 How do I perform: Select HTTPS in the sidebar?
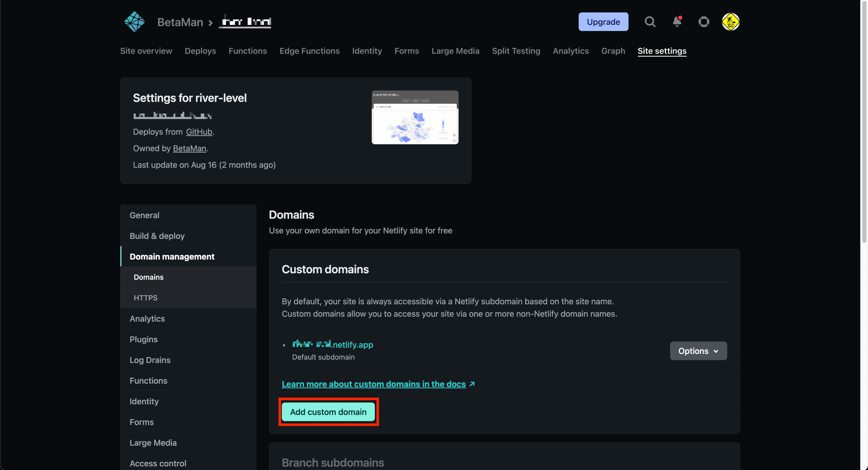146,298
